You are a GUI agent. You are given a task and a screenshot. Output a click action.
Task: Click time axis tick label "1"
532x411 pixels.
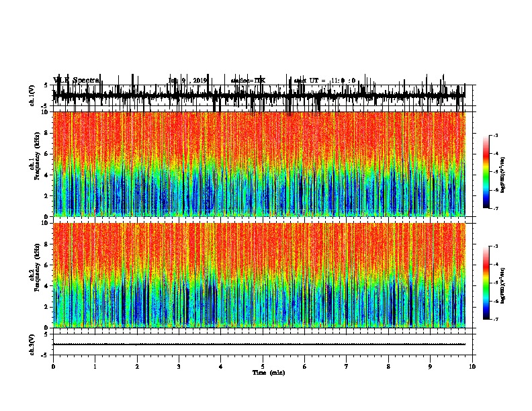click(95, 367)
